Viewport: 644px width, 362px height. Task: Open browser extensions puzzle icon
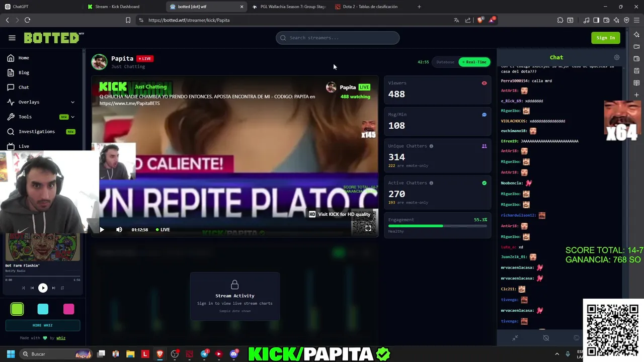pyautogui.click(x=560, y=20)
